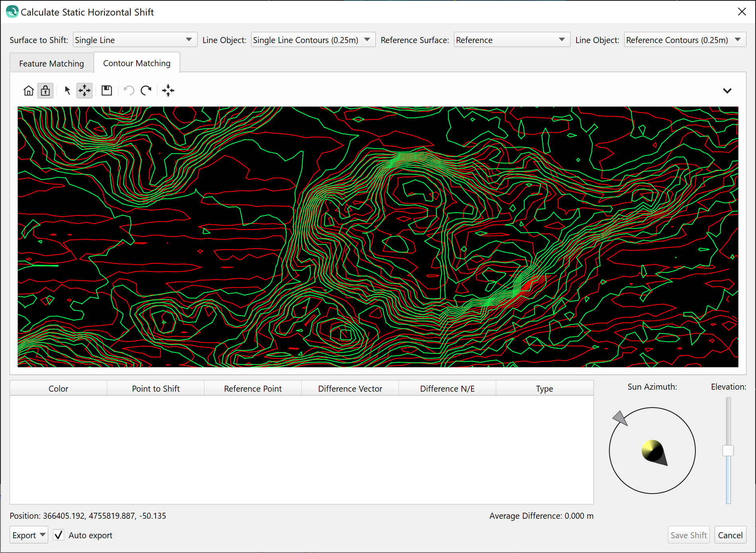Uncheck the Auto export checkbox
This screenshot has height=553, width=756.
(x=59, y=535)
